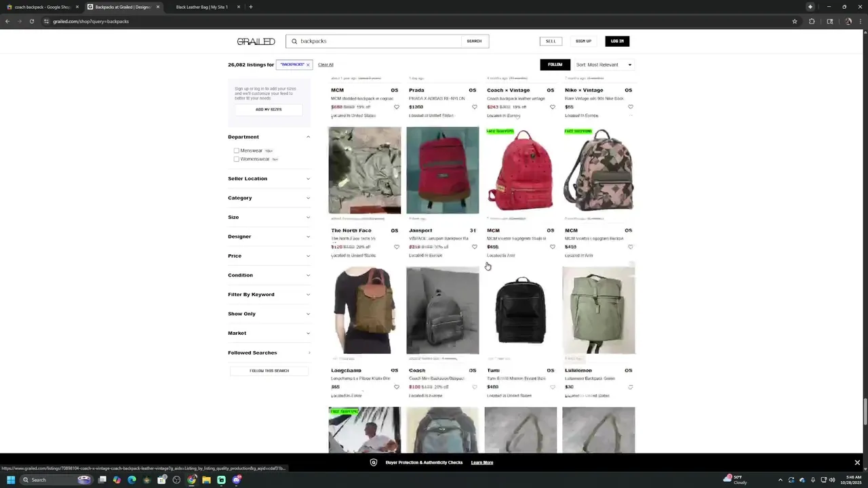Open new browser tab
Image resolution: width=868 pixels, height=488 pixels.
coord(251,7)
